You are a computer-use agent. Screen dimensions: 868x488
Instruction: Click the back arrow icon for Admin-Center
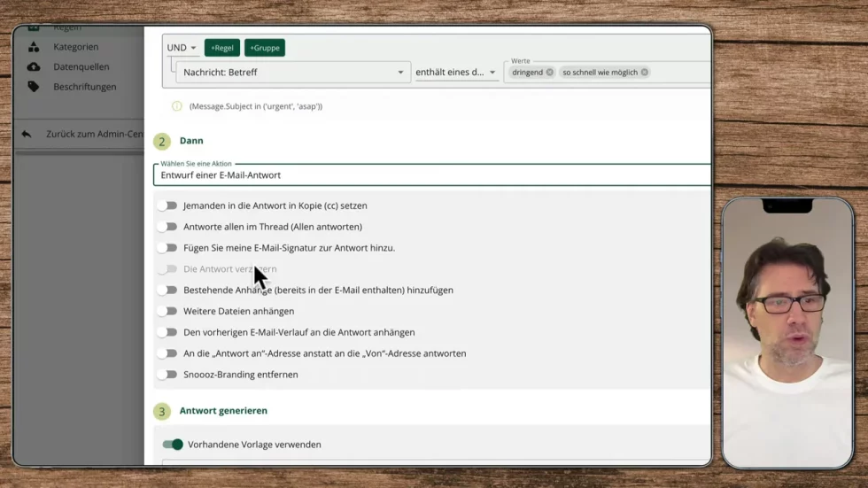pos(27,134)
